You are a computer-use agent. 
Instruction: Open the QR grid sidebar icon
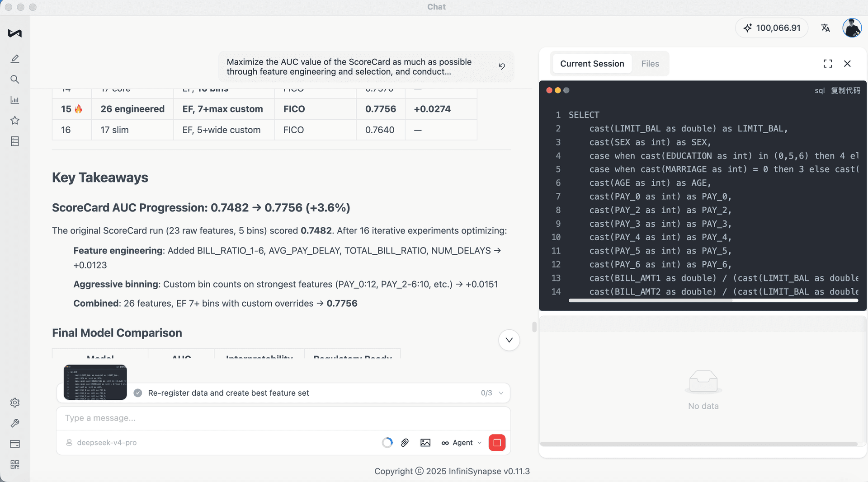pyautogui.click(x=15, y=464)
